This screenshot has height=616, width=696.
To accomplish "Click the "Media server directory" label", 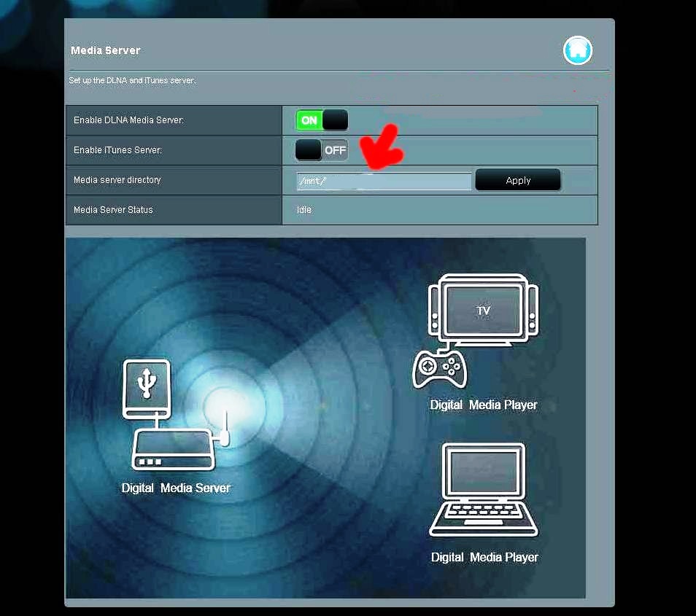I will (117, 180).
